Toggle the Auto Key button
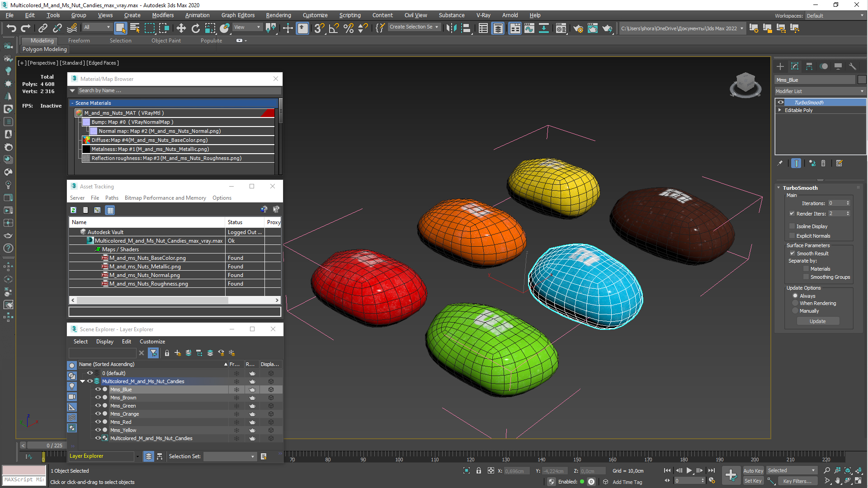Image resolution: width=868 pixels, height=488 pixels. click(753, 471)
